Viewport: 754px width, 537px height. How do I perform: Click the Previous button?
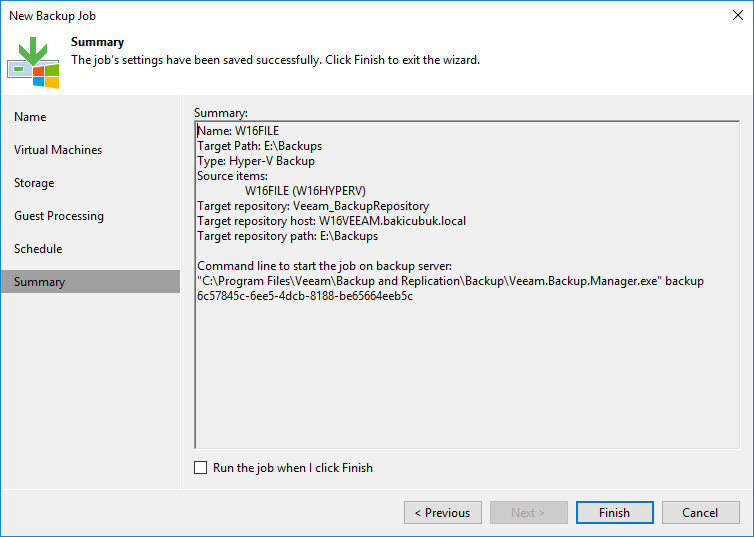tap(443, 512)
